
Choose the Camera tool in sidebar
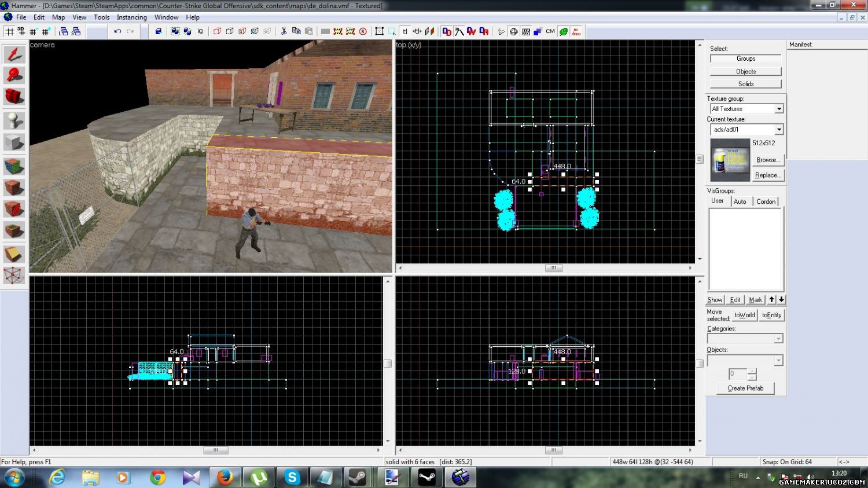pos(14,96)
